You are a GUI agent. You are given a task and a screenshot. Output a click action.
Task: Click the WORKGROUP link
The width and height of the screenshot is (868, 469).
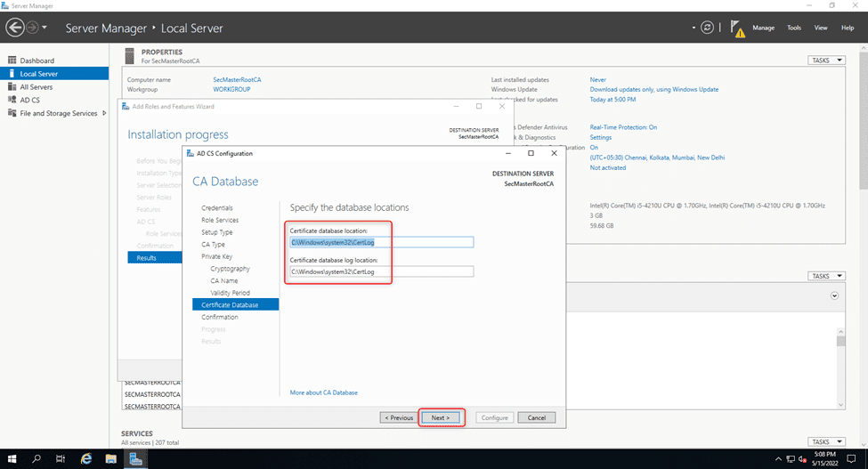tap(231, 89)
